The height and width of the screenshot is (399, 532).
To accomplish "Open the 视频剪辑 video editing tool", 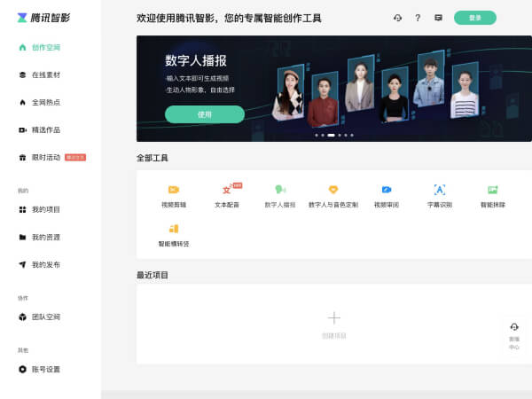I will 174,195.
